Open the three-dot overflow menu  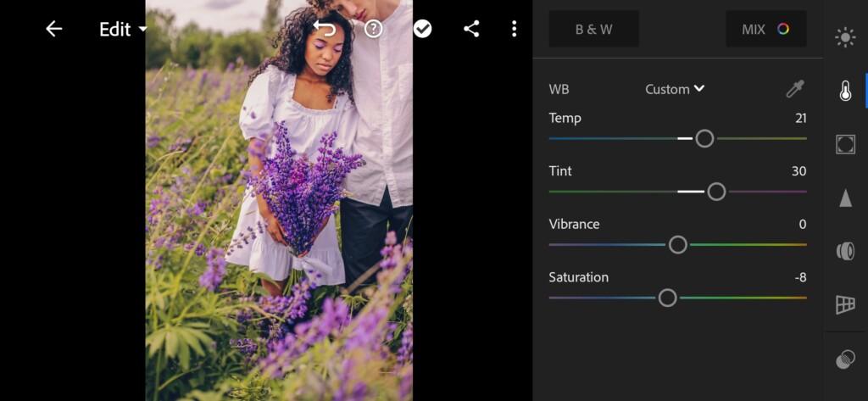click(515, 29)
